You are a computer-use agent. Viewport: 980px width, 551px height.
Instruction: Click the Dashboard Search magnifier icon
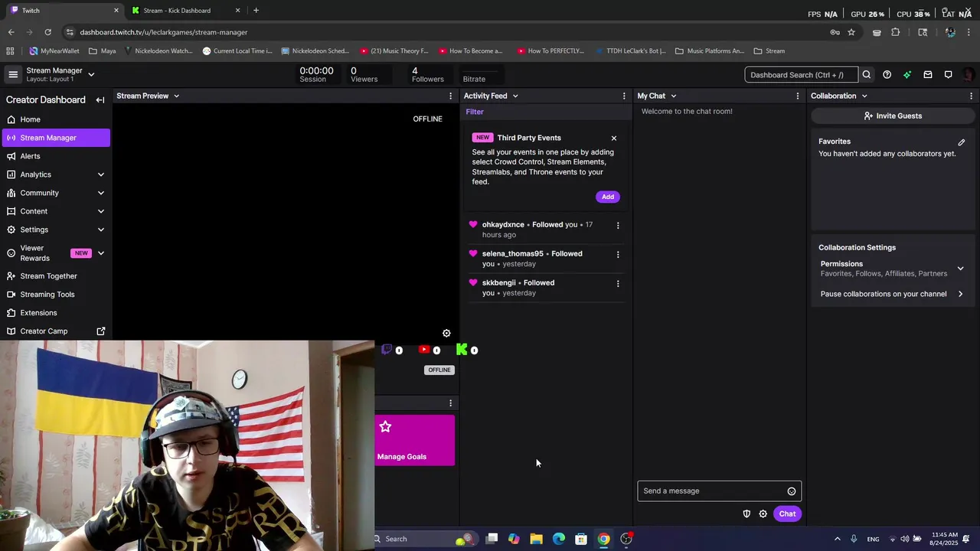tap(867, 74)
